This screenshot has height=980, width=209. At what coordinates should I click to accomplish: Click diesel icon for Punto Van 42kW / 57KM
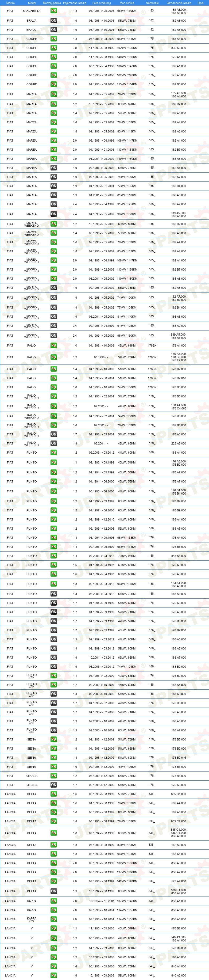(x=53, y=703)
